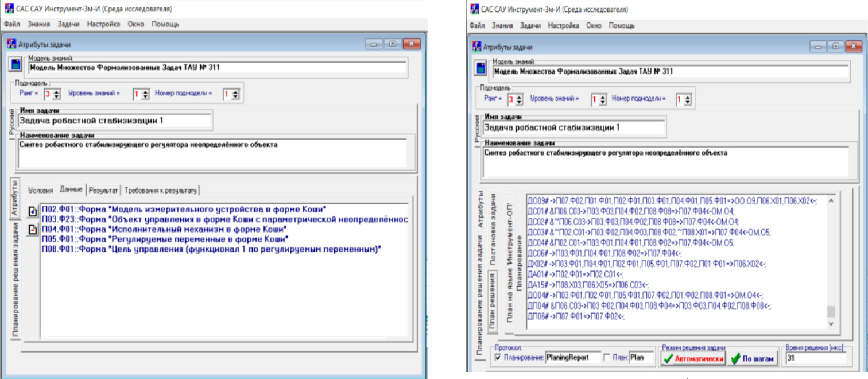Click add-form document icon beside the data list

tap(33, 212)
